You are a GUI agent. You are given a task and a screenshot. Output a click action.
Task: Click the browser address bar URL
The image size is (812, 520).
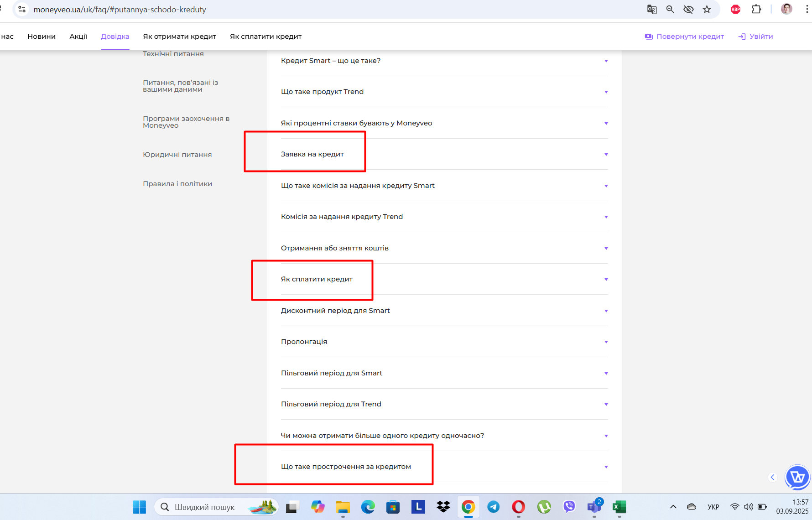[120, 10]
